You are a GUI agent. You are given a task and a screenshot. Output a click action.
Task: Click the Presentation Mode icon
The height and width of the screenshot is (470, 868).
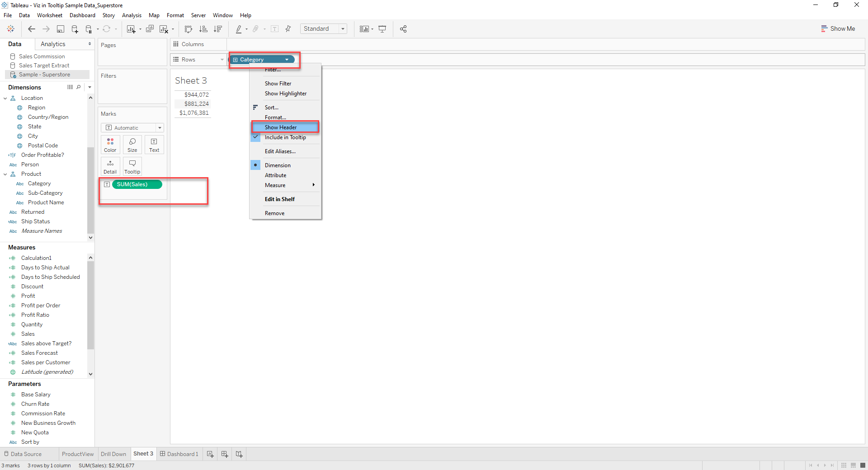coord(382,29)
